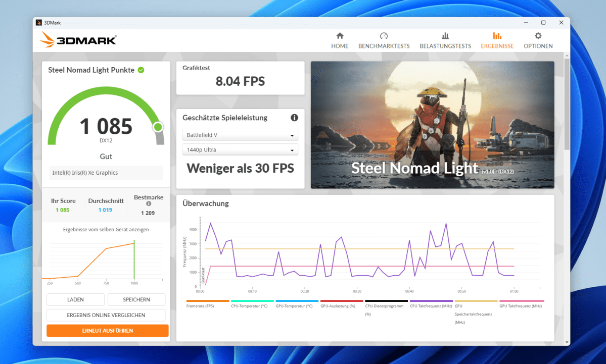606x364 pixels.
Task: Click the Ihr Score value 1 085
Action: (63, 210)
